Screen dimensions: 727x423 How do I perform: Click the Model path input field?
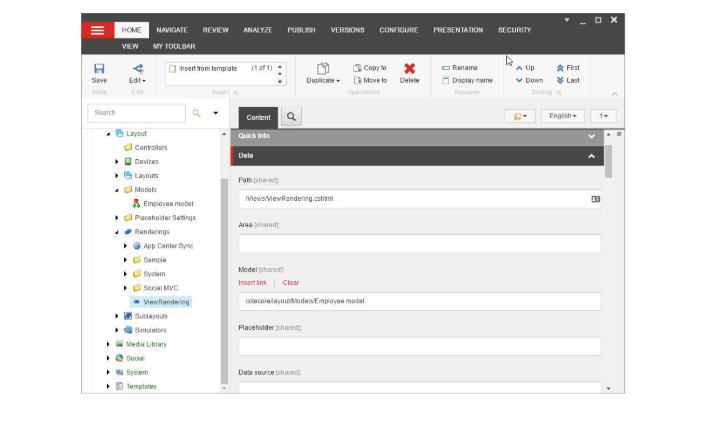click(420, 301)
